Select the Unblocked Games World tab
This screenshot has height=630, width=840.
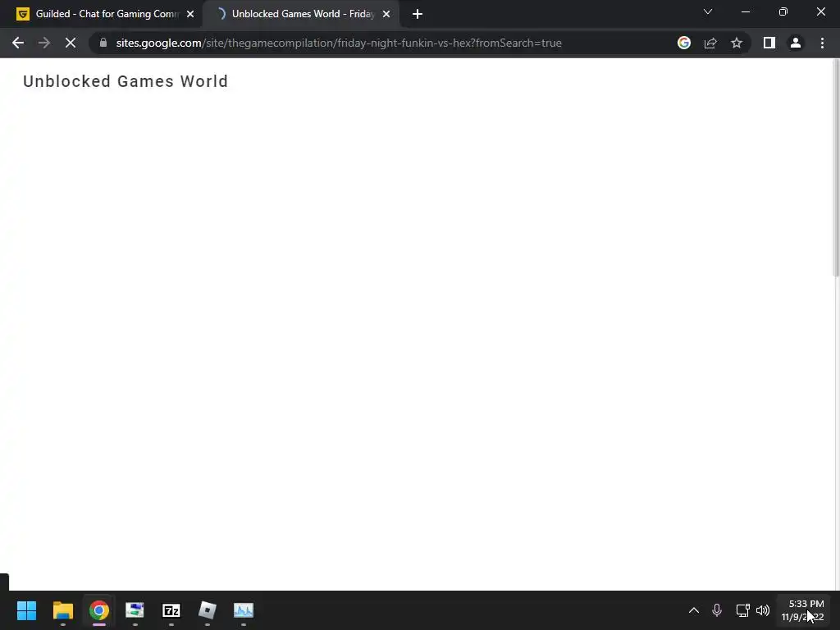pyautogui.click(x=302, y=14)
